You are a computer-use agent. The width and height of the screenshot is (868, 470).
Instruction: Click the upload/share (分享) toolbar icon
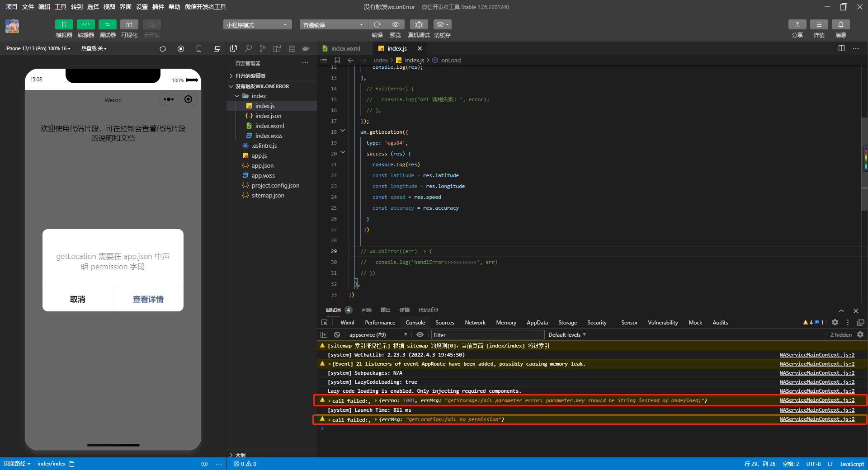[x=797, y=24]
